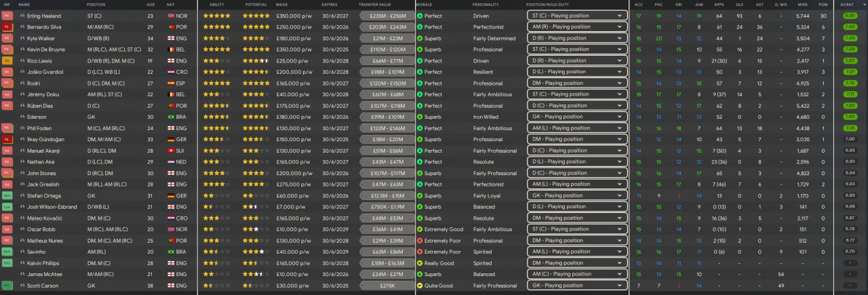Click Kalvin Phillips's Spirited personality
The height and width of the screenshot is (295, 868).
(x=482, y=263)
